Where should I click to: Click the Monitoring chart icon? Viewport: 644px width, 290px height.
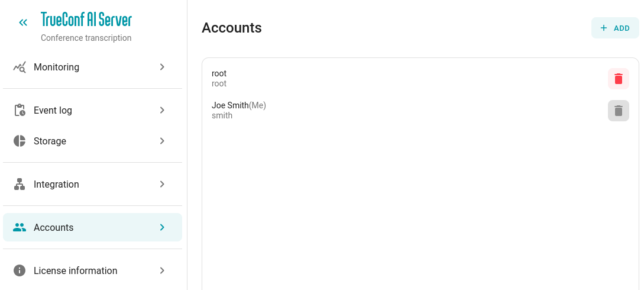tap(20, 67)
